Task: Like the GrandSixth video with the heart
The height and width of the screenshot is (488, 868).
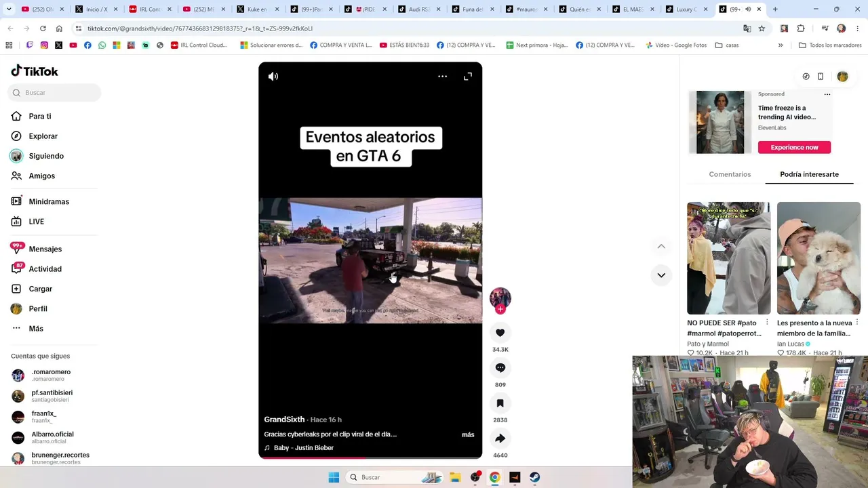Action: pos(500,333)
